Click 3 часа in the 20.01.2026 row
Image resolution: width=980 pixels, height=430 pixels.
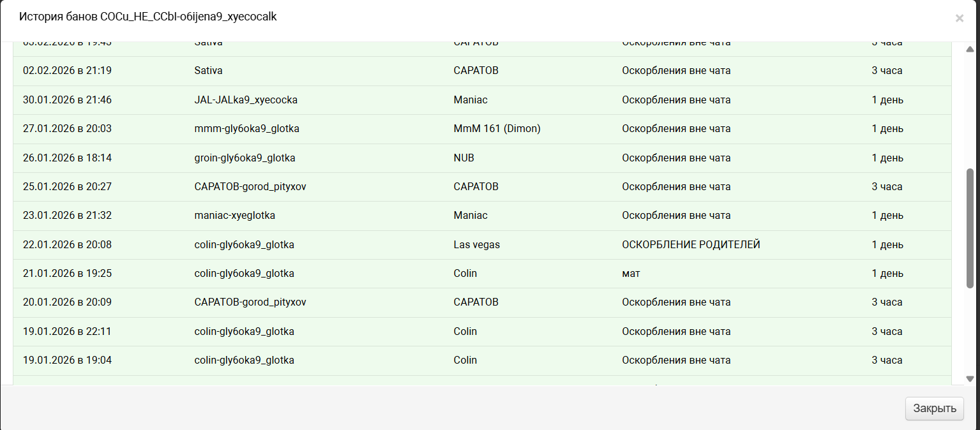pos(887,302)
